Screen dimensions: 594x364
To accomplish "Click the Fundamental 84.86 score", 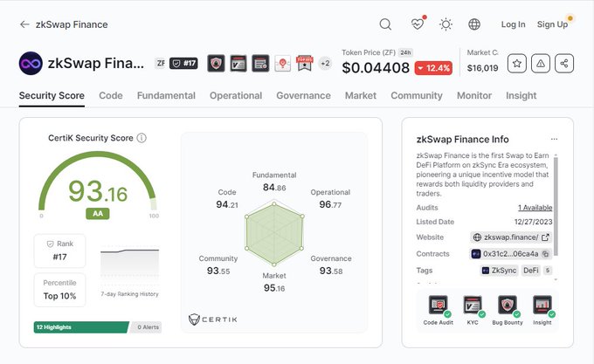I will coord(274,182).
